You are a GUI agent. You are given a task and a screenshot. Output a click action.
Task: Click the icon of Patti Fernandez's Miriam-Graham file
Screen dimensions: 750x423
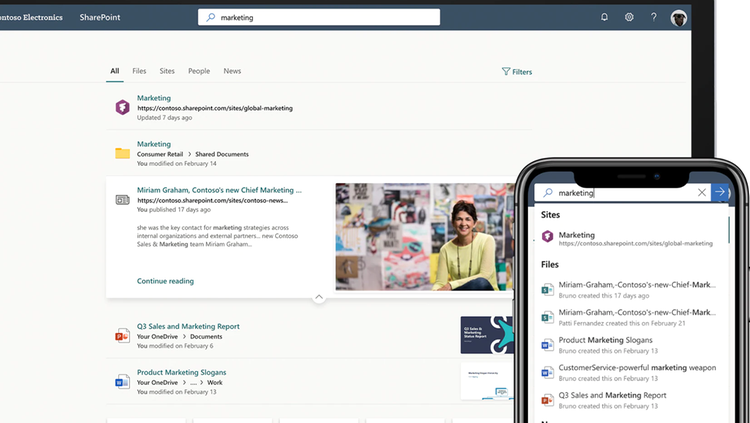pos(547,317)
